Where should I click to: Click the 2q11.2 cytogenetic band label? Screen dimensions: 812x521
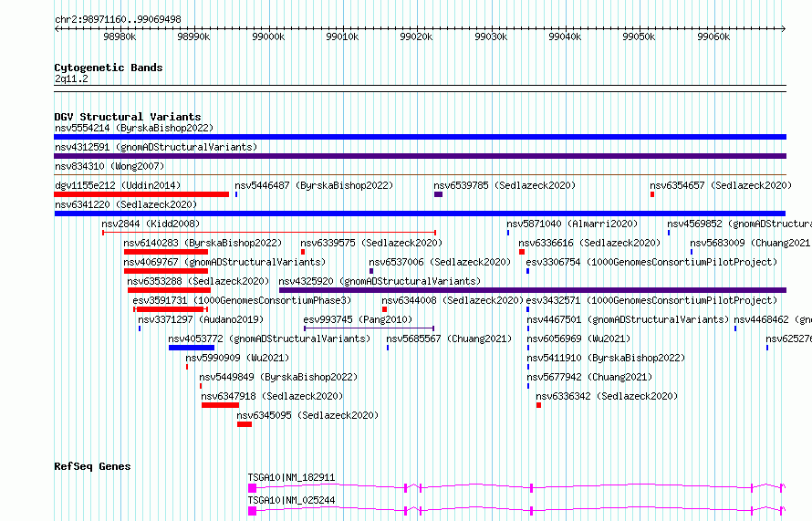click(71, 78)
